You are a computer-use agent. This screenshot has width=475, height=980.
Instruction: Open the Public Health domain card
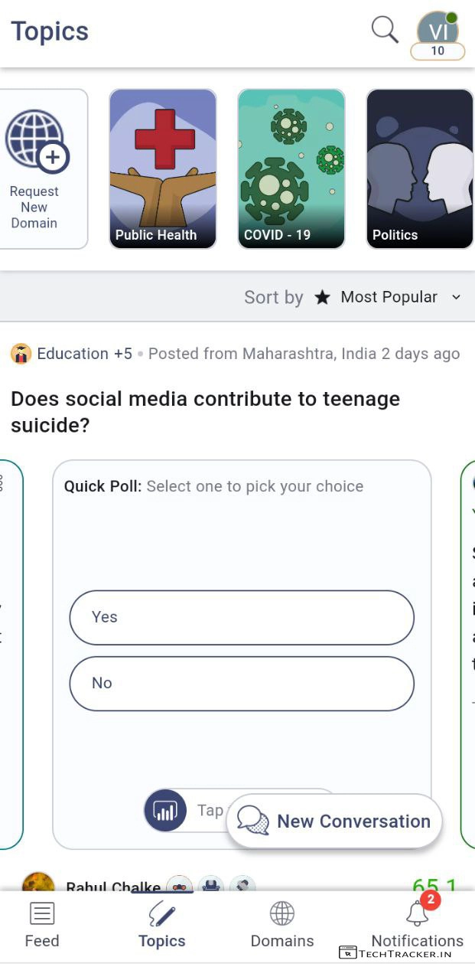(x=162, y=168)
